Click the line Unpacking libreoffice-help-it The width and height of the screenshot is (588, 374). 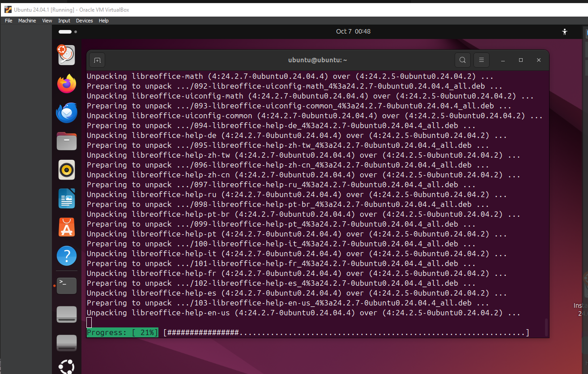click(297, 254)
